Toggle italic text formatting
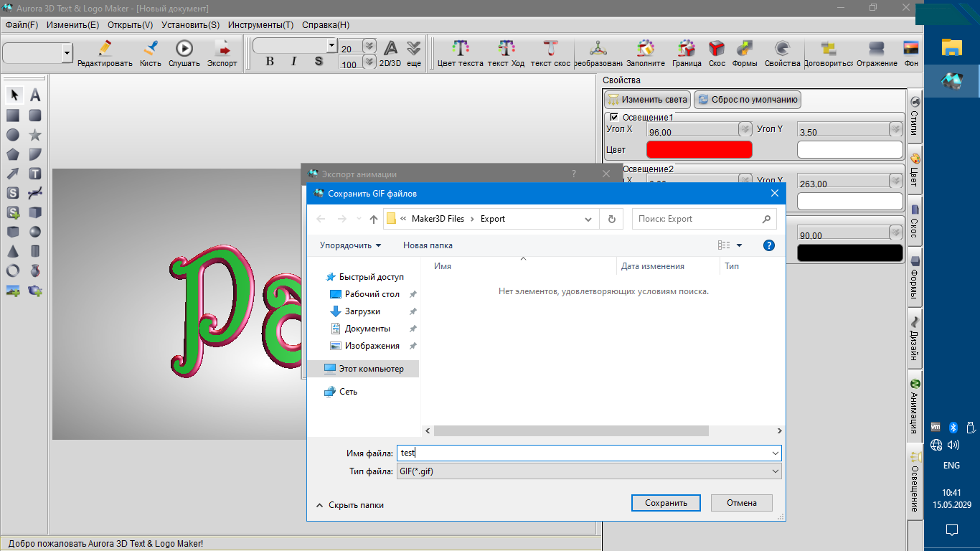The image size is (980, 551). (293, 62)
